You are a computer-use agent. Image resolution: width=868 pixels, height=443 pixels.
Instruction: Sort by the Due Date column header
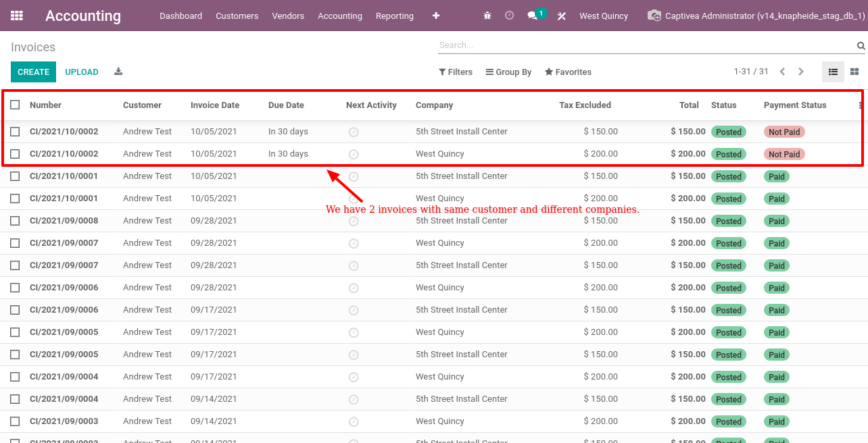point(286,105)
